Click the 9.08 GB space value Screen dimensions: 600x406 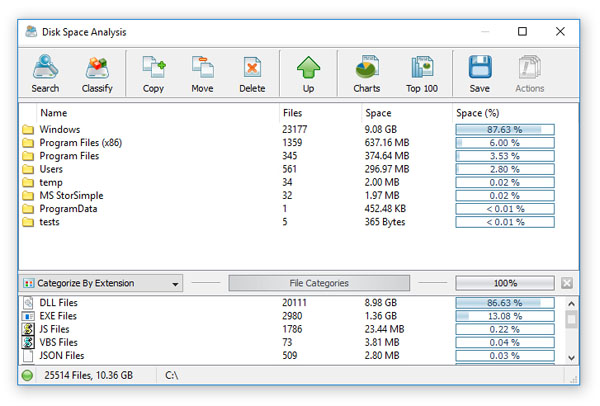(380, 129)
